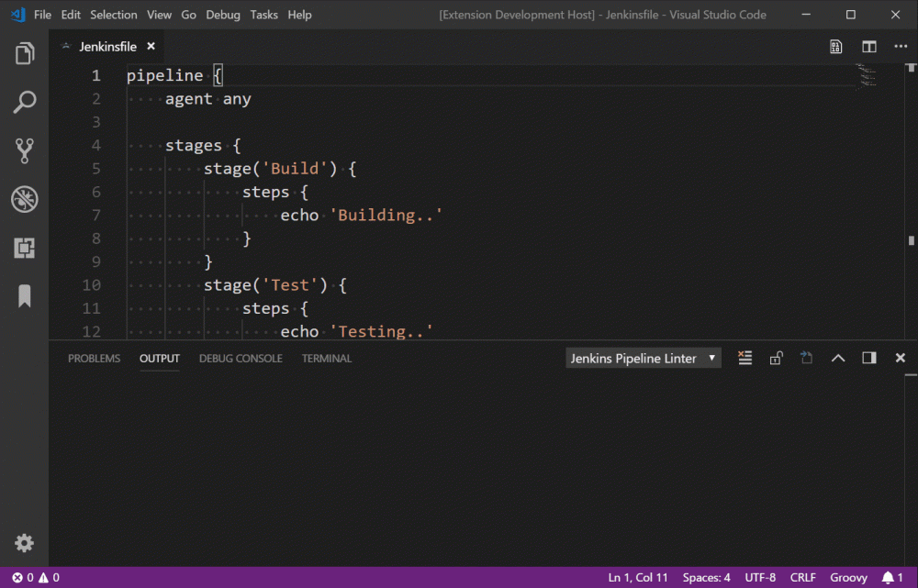This screenshot has width=918, height=588.
Task: Click the UTF-8 encoding indicator
Action: (x=760, y=577)
